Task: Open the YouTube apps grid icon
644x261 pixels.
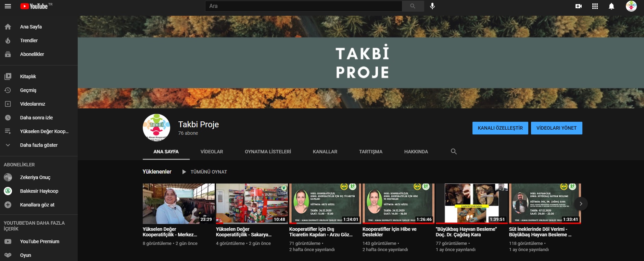Action: coord(595,6)
